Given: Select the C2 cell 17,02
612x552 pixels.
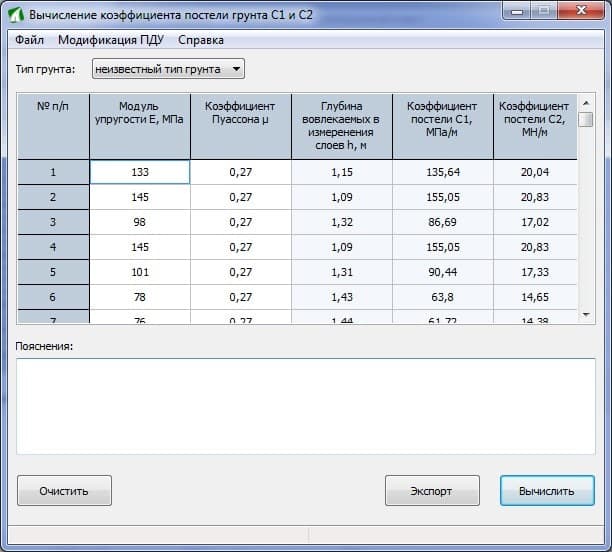Looking at the screenshot, I should pyautogui.click(x=535, y=222).
